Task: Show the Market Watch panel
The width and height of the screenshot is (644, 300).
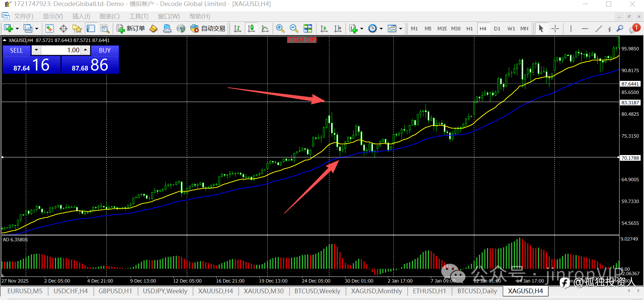Action: [49, 29]
